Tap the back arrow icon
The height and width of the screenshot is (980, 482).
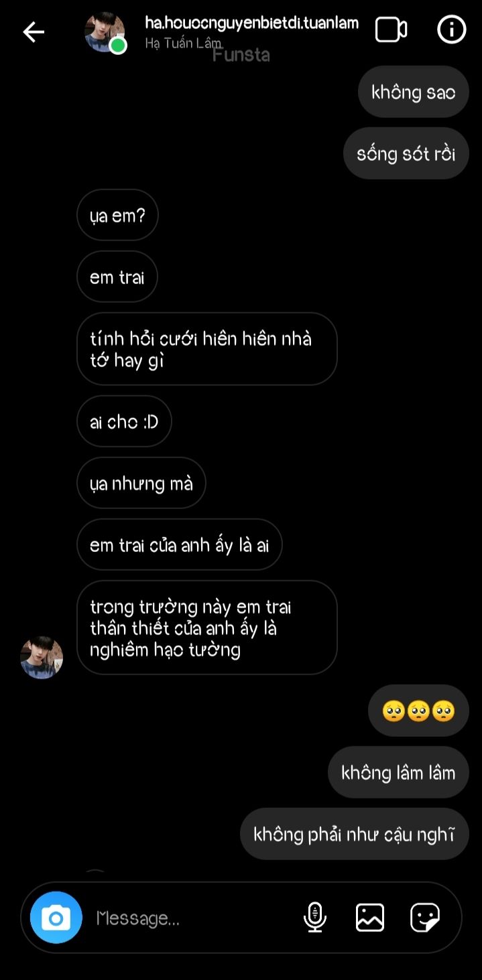[34, 31]
